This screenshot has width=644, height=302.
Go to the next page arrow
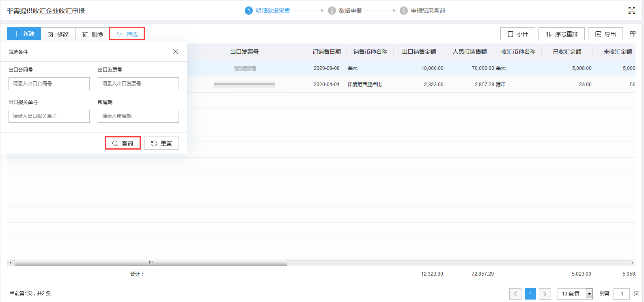545,293
